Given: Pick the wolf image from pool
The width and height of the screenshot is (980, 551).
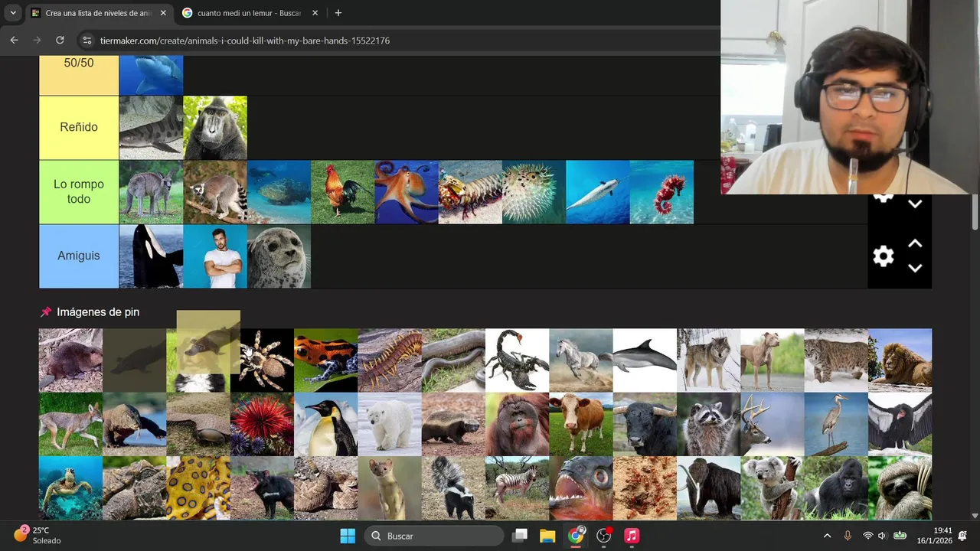Looking at the screenshot, I should [x=708, y=360].
